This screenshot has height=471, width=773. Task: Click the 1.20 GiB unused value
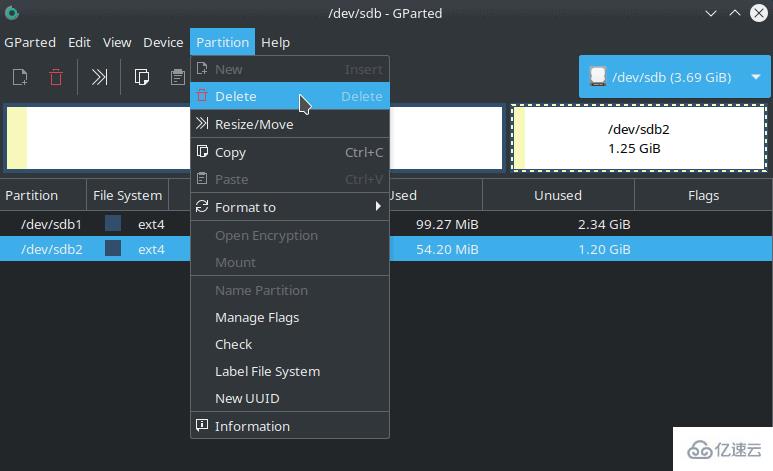pos(604,250)
